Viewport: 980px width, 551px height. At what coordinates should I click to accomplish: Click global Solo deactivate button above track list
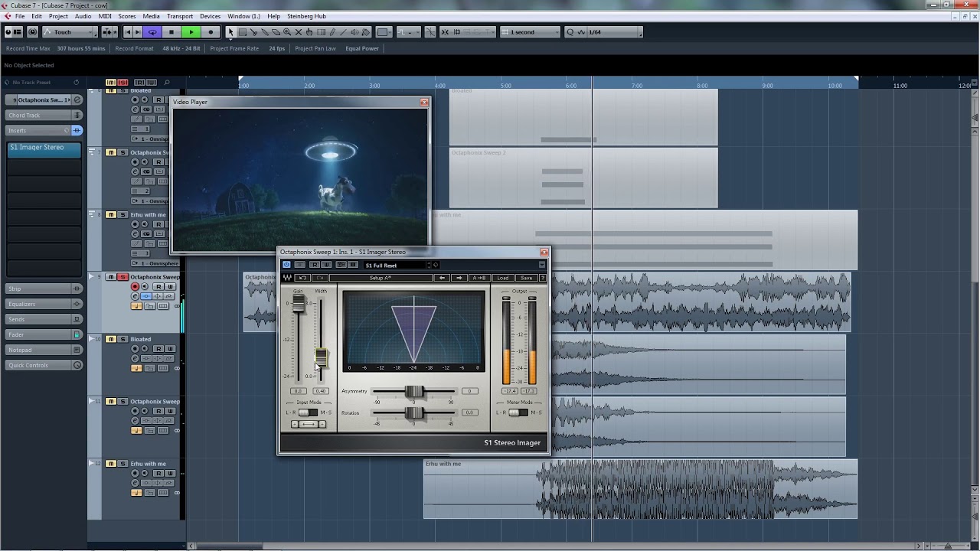[122, 83]
